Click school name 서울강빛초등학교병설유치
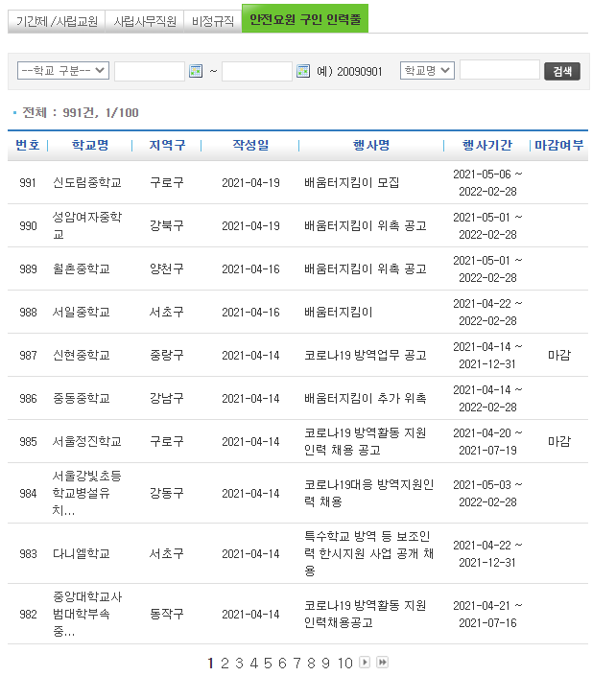The image size is (616, 676). point(87,493)
